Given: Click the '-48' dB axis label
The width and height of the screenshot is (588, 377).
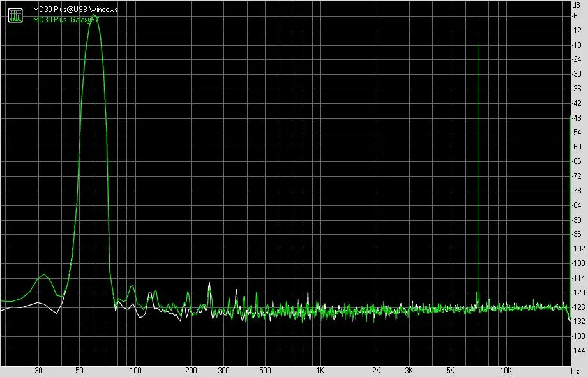Looking at the screenshot, I should point(577,117).
